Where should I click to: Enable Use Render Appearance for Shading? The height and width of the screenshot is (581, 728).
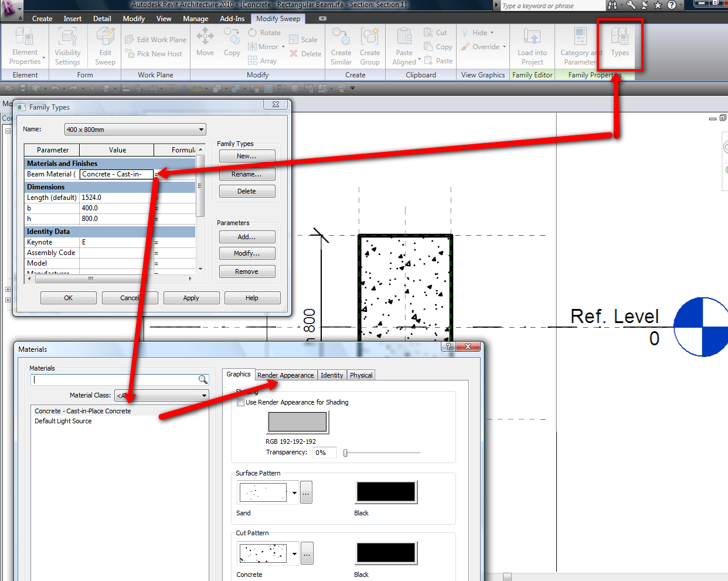pyautogui.click(x=240, y=402)
